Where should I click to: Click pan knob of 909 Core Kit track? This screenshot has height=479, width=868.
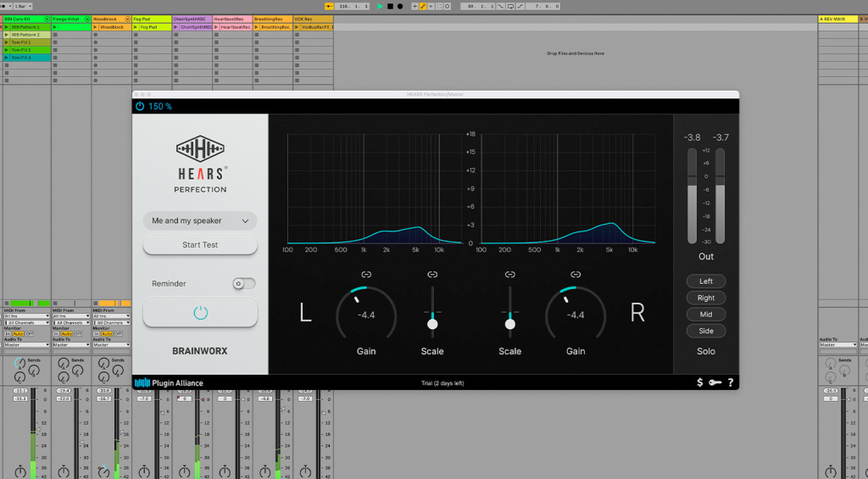[x=20, y=472]
